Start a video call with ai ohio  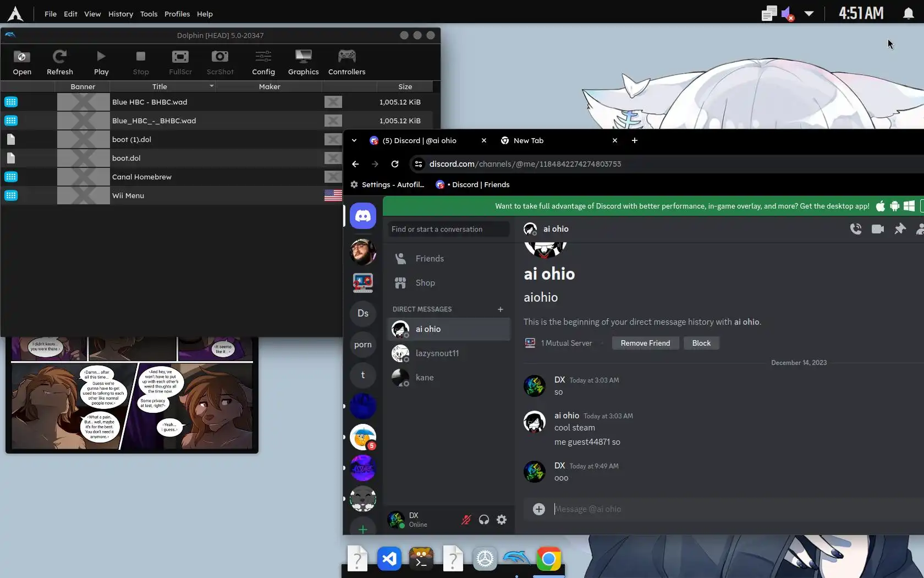coord(878,229)
